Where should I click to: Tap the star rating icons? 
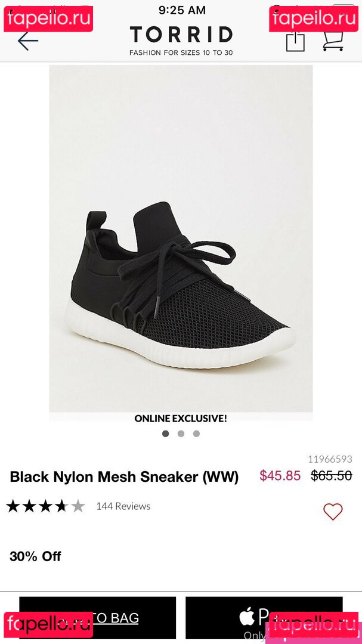(45, 506)
